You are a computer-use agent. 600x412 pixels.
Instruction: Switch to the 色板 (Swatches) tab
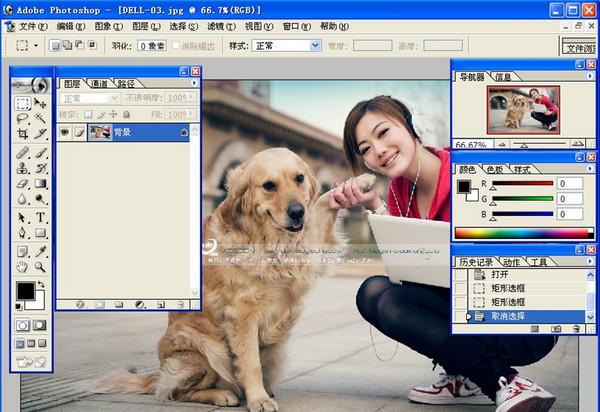click(495, 169)
